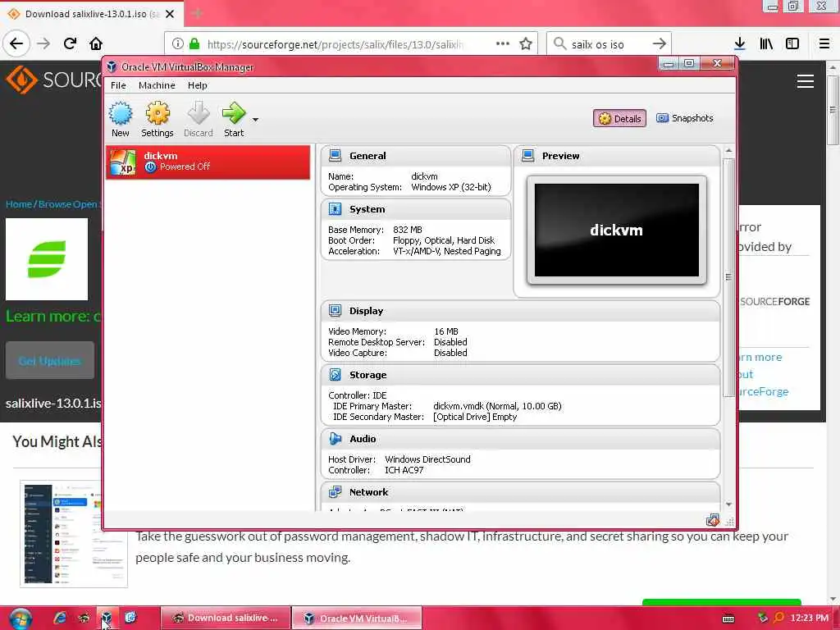
Task: Open the Machine menu
Action: (x=157, y=85)
